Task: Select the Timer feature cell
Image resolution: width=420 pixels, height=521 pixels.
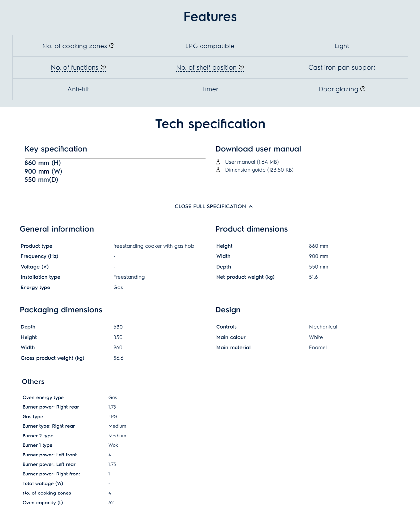Action: coord(210,89)
